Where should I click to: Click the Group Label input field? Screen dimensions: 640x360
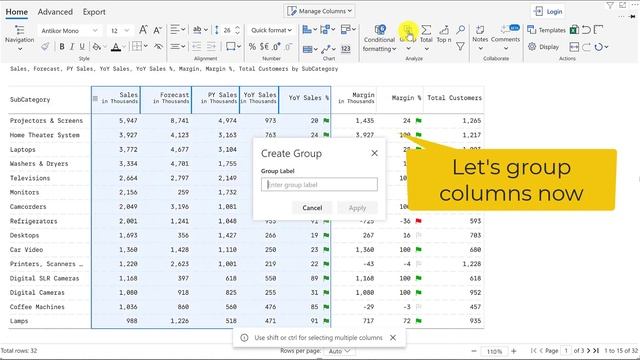click(319, 184)
